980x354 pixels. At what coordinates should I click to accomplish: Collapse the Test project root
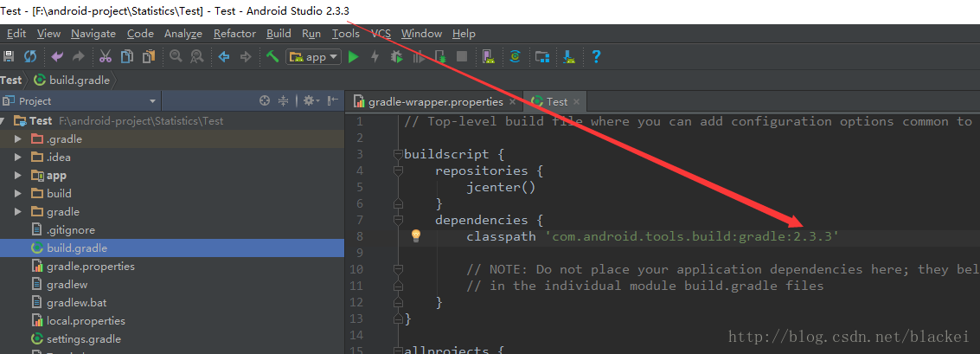coord(3,120)
